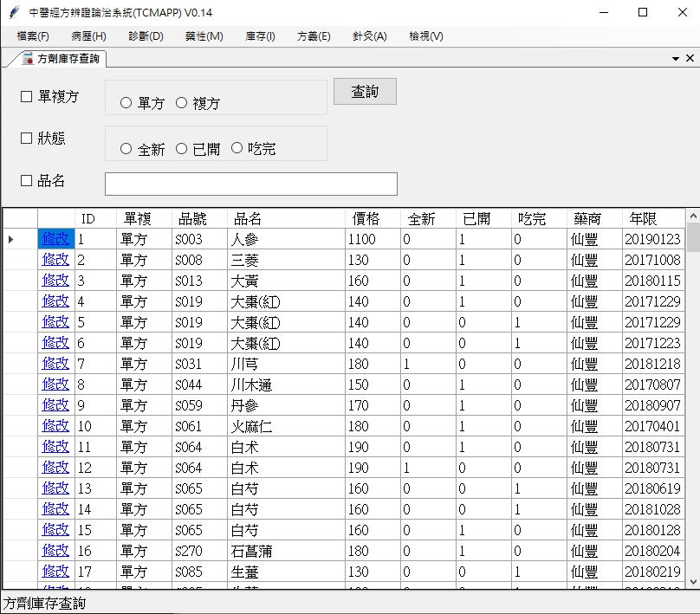700x614 pixels.
Task: Click the 品名 text input field
Action: pos(250,184)
